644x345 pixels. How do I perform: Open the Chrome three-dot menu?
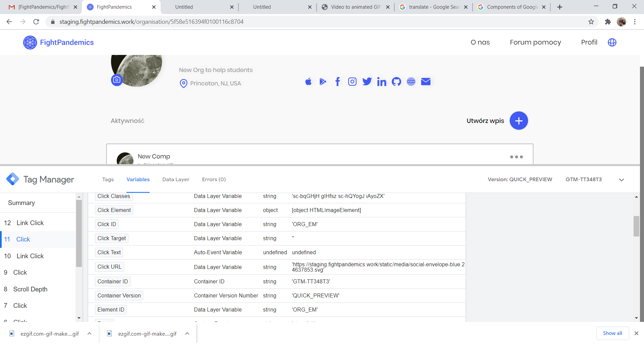(635, 22)
